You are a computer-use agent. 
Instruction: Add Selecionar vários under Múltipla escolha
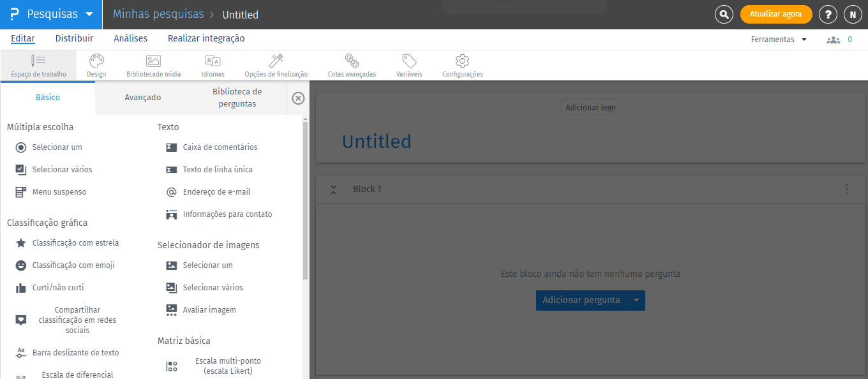click(x=54, y=170)
